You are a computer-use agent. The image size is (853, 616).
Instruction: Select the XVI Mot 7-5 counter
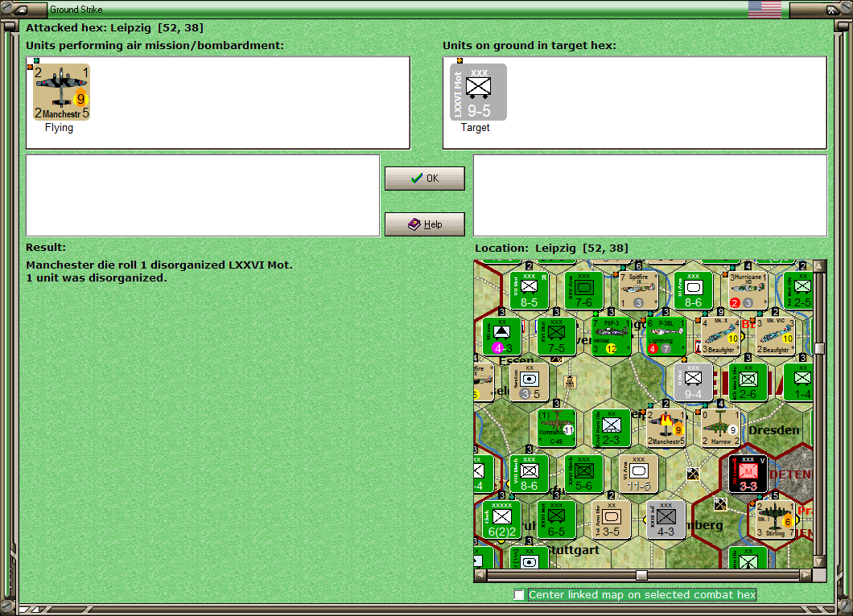tap(557, 336)
